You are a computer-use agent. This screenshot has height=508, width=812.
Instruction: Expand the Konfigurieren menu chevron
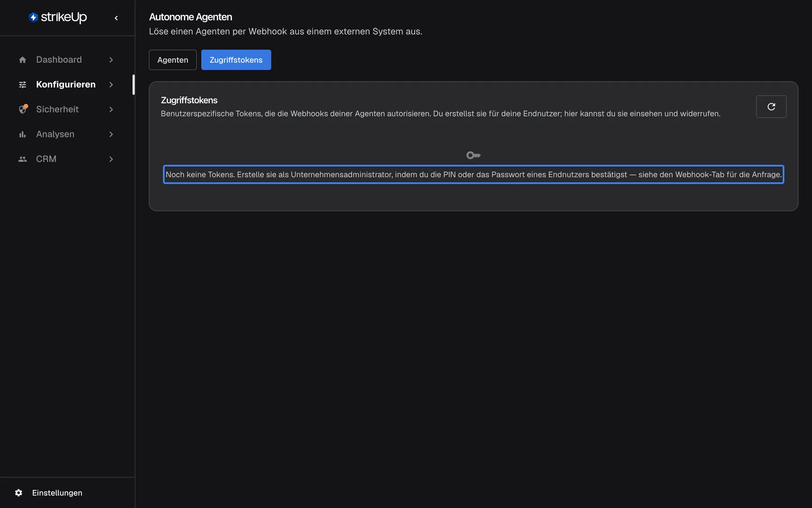(x=111, y=84)
